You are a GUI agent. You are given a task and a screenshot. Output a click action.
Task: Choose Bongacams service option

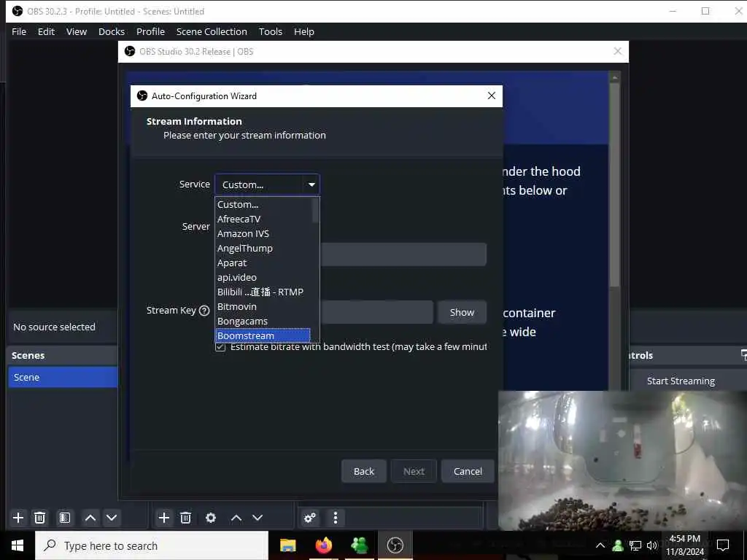pyautogui.click(x=263, y=322)
